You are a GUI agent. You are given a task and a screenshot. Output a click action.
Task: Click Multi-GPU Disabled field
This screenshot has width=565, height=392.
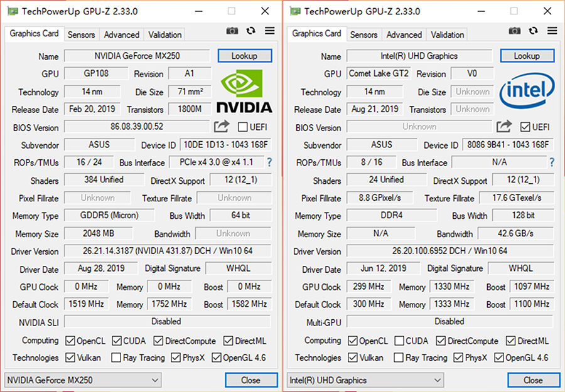(449, 321)
